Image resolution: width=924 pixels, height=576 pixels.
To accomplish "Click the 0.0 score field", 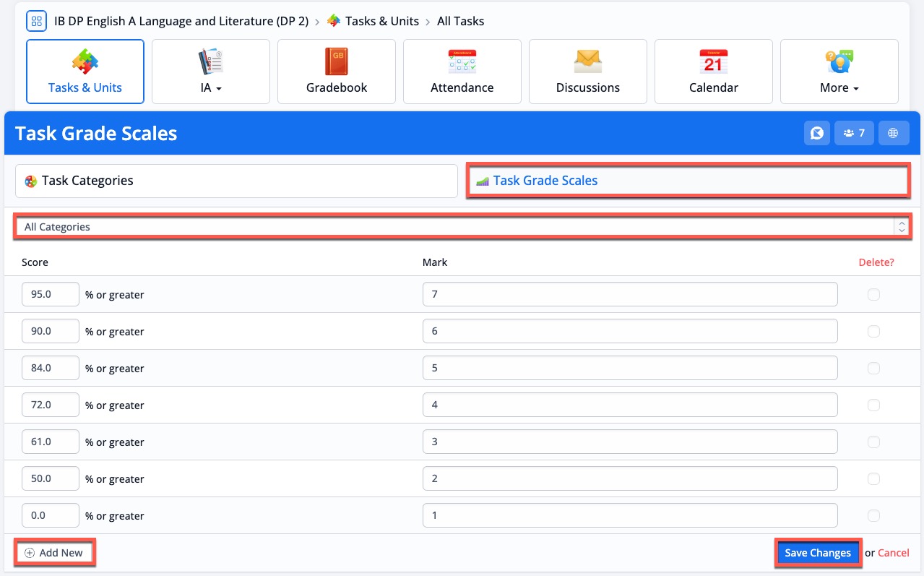I will (51, 515).
